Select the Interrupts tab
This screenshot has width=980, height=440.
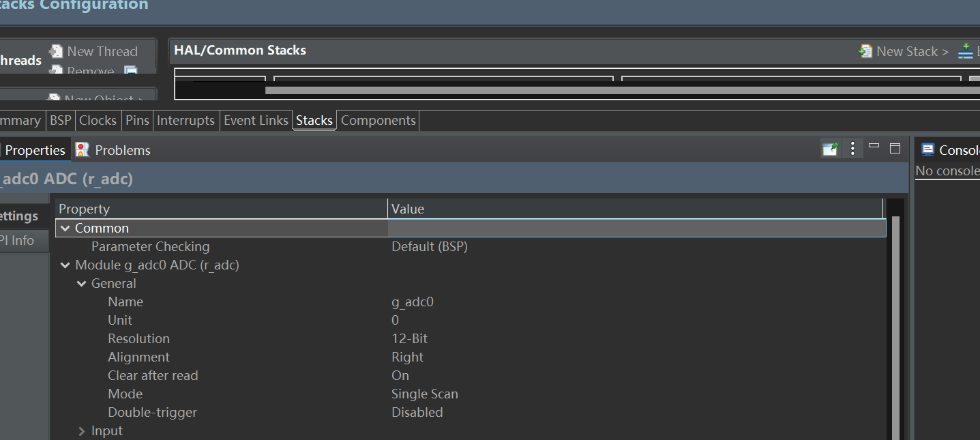186,120
